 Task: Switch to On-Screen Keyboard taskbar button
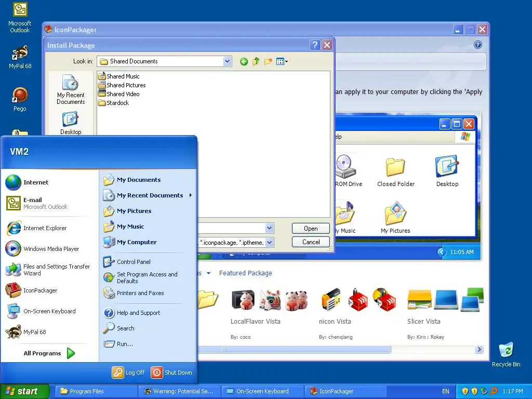point(262,391)
